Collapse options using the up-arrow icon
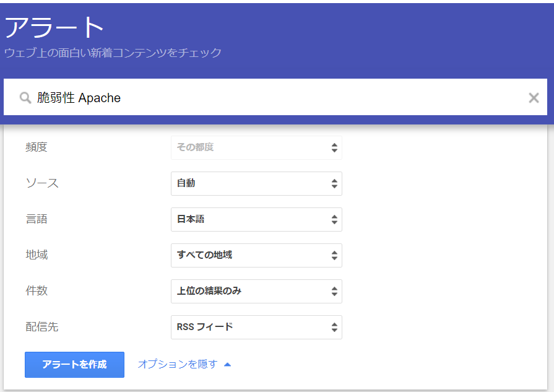Image resolution: width=554 pixels, height=392 pixels. click(228, 364)
